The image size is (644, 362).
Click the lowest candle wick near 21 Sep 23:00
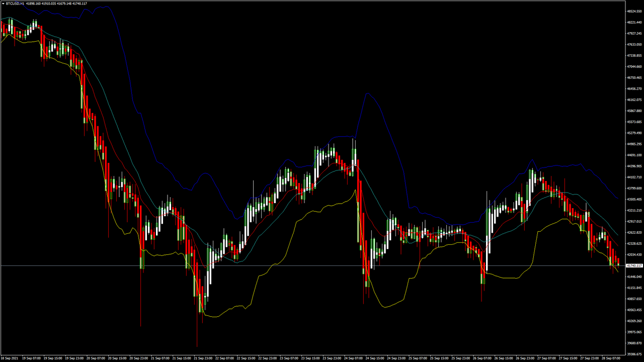click(197, 346)
